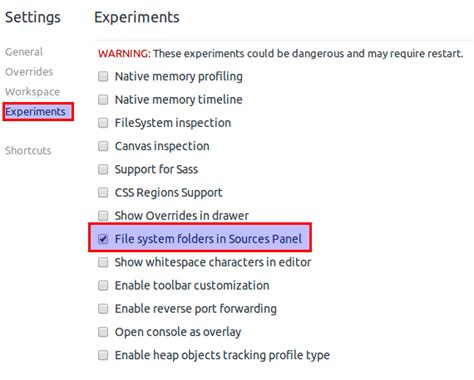Check Open console as overlay

(103, 332)
